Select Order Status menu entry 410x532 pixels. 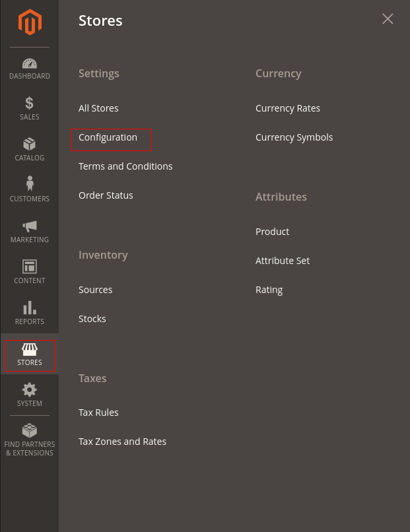click(x=106, y=195)
